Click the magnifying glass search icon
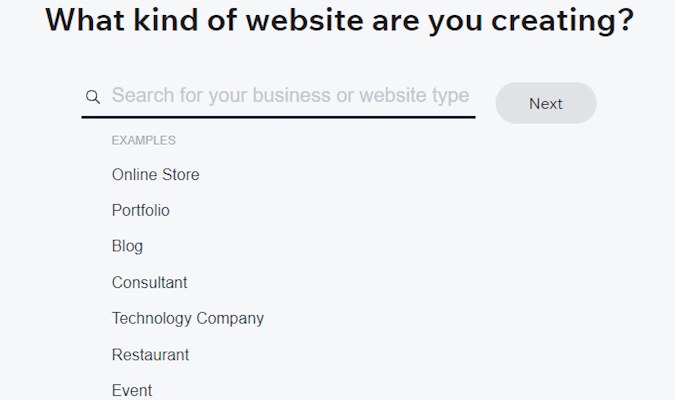 pos(93,97)
